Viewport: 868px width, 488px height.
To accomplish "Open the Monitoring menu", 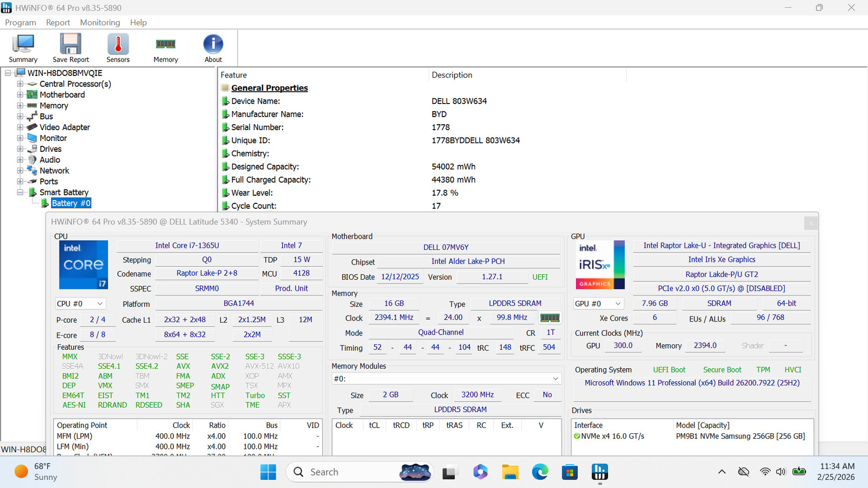I will (x=100, y=22).
